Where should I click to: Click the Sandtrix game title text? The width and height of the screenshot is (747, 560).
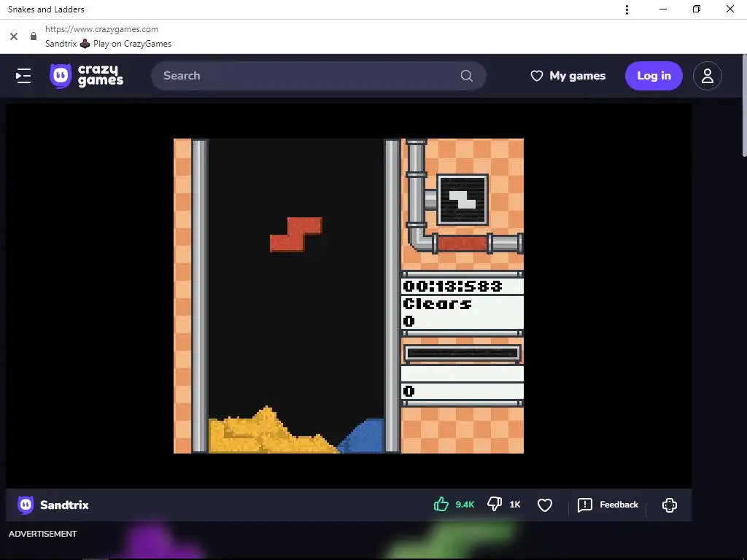point(64,505)
